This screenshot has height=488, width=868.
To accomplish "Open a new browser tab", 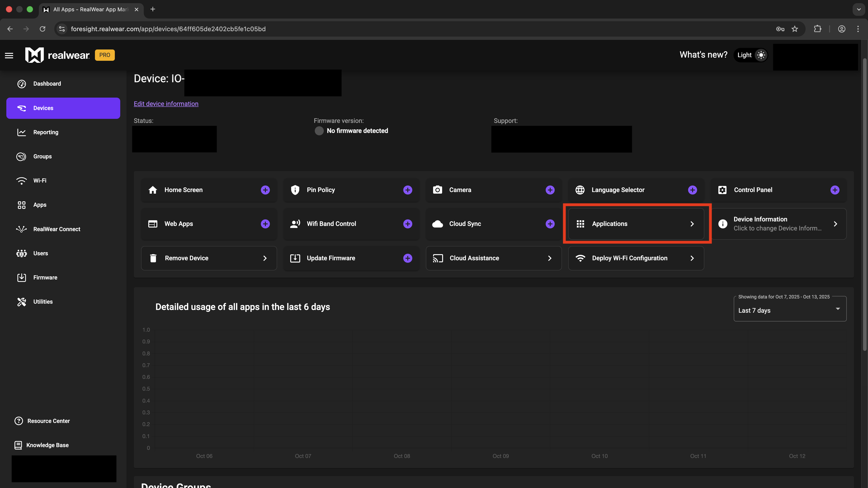I will [153, 9].
